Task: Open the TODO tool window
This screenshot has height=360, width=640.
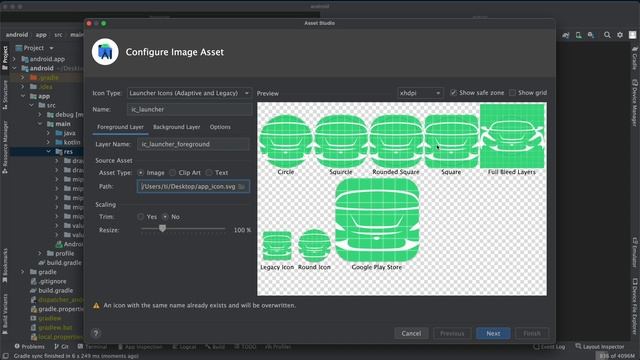Action: [246, 347]
